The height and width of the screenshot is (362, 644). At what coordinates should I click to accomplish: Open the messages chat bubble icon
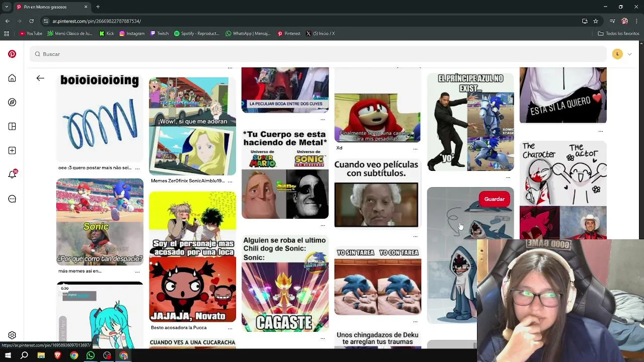12,199
